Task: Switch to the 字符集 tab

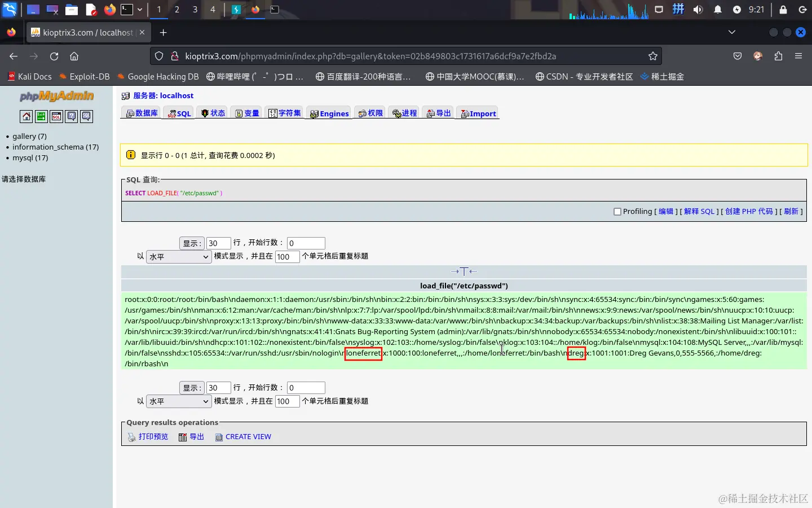Action: [284, 113]
